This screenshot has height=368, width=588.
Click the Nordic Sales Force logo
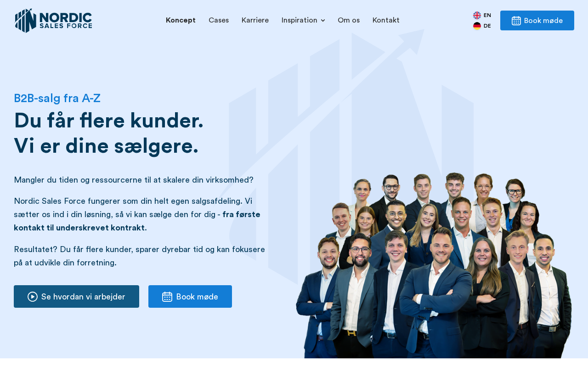click(53, 21)
